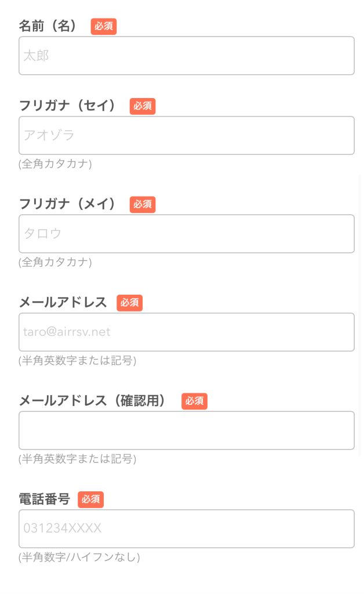Click the 必須 badge beside フリガナ（セイ）
Screen dimensions: 364x594
click(143, 106)
